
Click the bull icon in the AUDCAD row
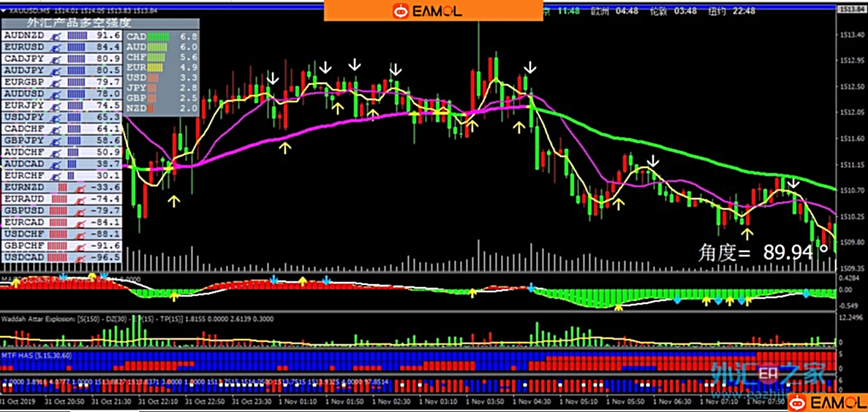(56, 164)
